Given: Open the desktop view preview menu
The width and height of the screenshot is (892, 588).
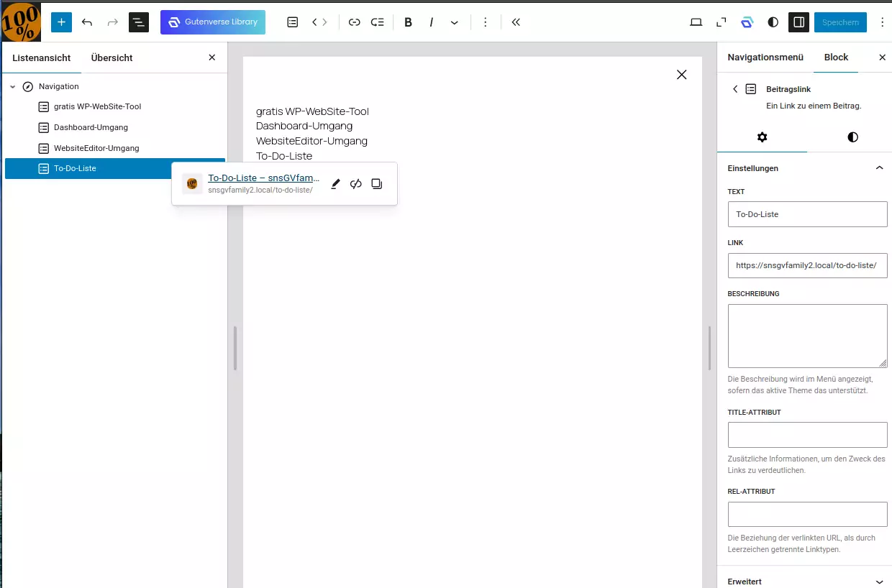Looking at the screenshot, I should pyautogui.click(x=696, y=22).
